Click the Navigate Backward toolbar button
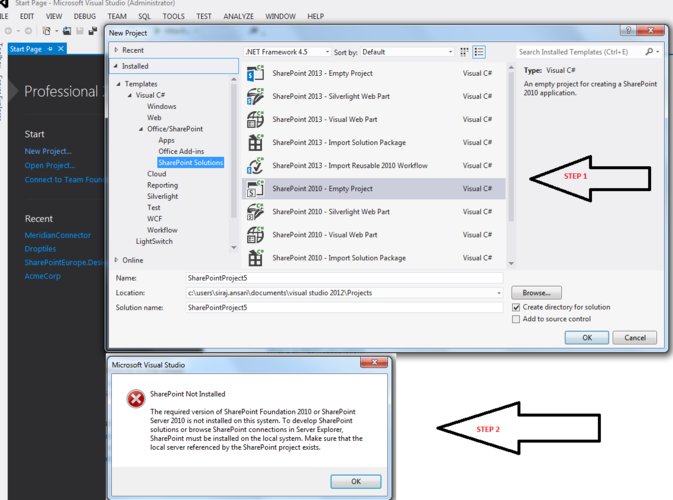Viewport: 673px width, 500px height. click(x=8, y=31)
